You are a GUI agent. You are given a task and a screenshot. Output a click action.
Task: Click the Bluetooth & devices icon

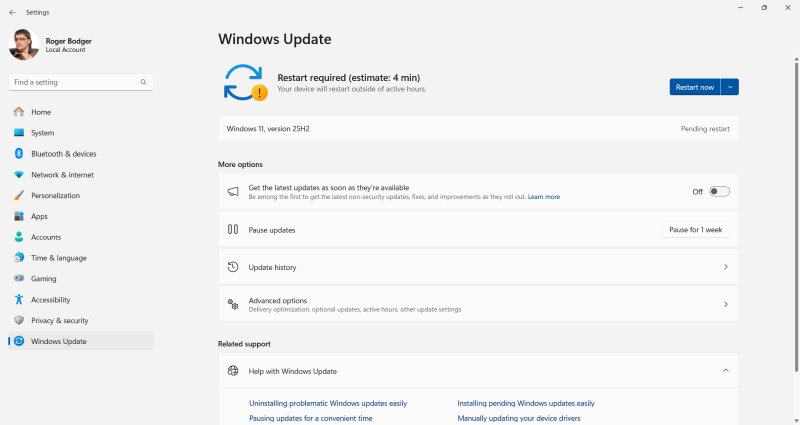(x=19, y=154)
